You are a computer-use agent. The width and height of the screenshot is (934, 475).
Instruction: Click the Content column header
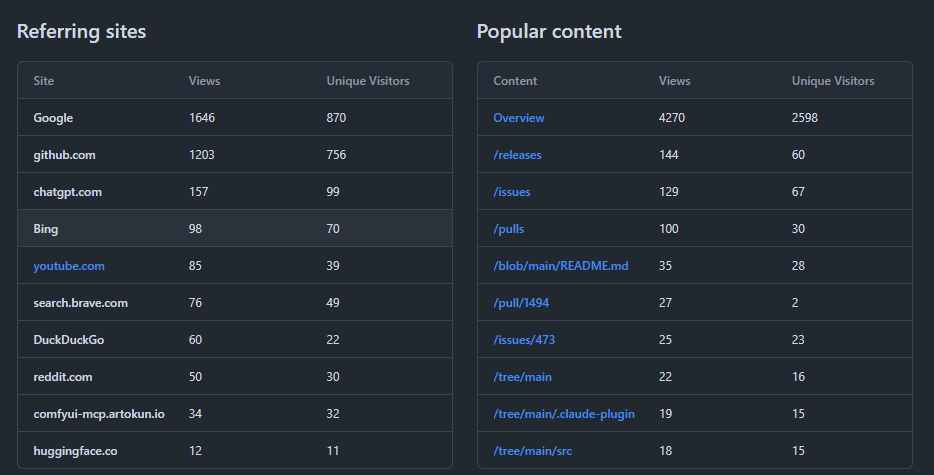[515, 80]
